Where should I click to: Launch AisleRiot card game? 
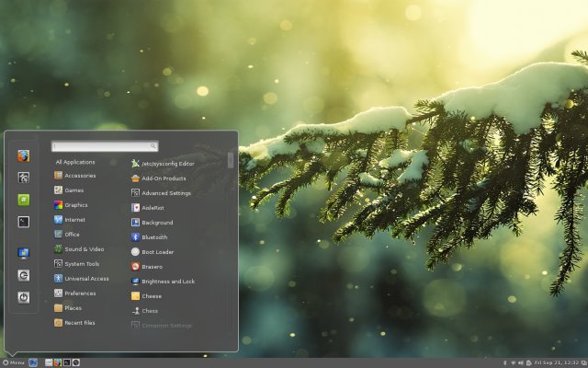tap(148, 208)
